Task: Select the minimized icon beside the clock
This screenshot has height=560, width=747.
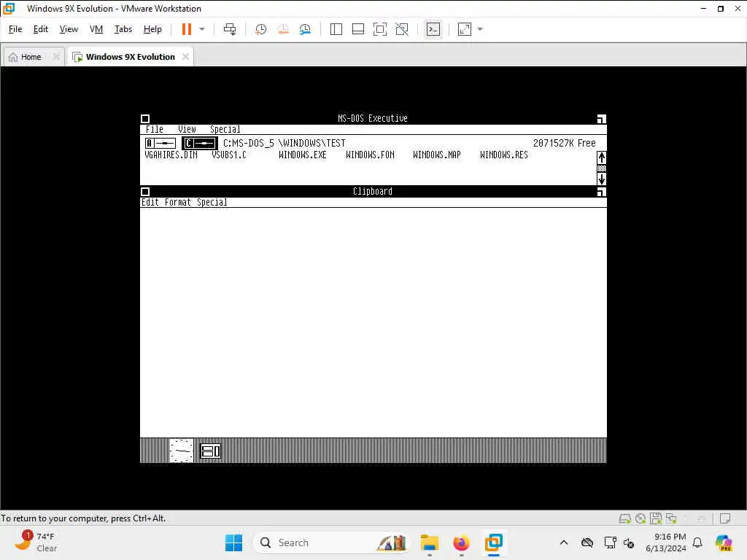Action: 211,451
